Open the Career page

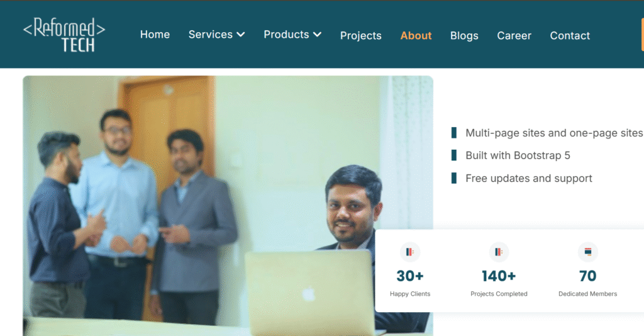pyautogui.click(x=514, y=36)
